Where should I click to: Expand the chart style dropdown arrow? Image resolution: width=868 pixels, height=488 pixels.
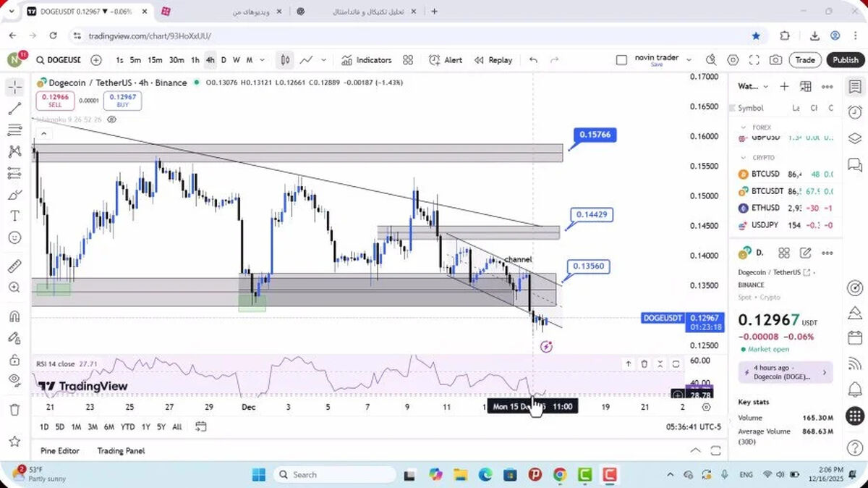(323, 60)
